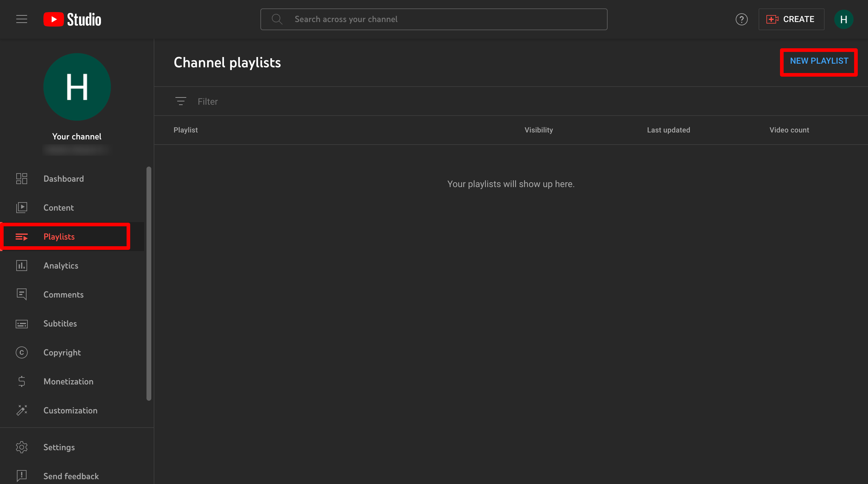
Task: Click the Monetization icon in sidebar
Action: coord(21,381)
